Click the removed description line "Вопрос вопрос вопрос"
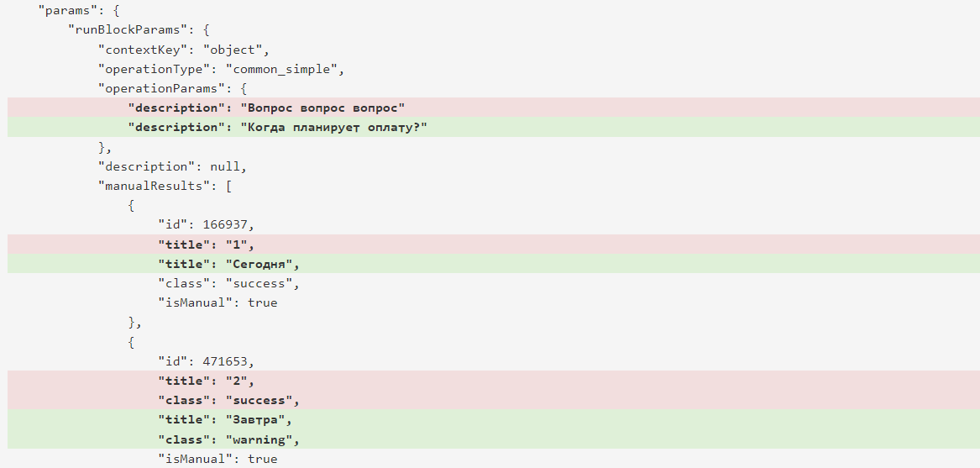Viewport: 980px width, 468px height. [x=493, y=108]
